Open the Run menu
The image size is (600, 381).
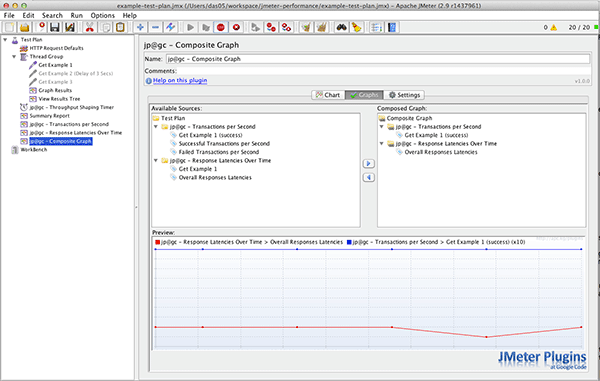tap(77, 15)
